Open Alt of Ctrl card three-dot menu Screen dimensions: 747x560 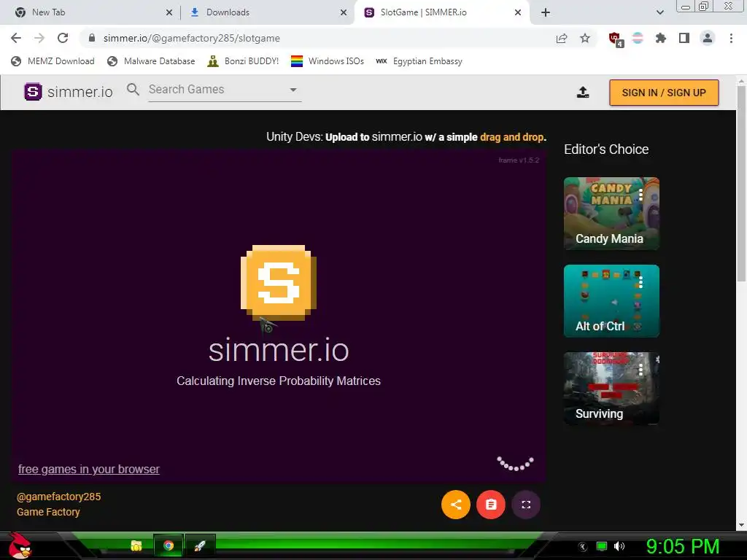click(x=641, y=282)
